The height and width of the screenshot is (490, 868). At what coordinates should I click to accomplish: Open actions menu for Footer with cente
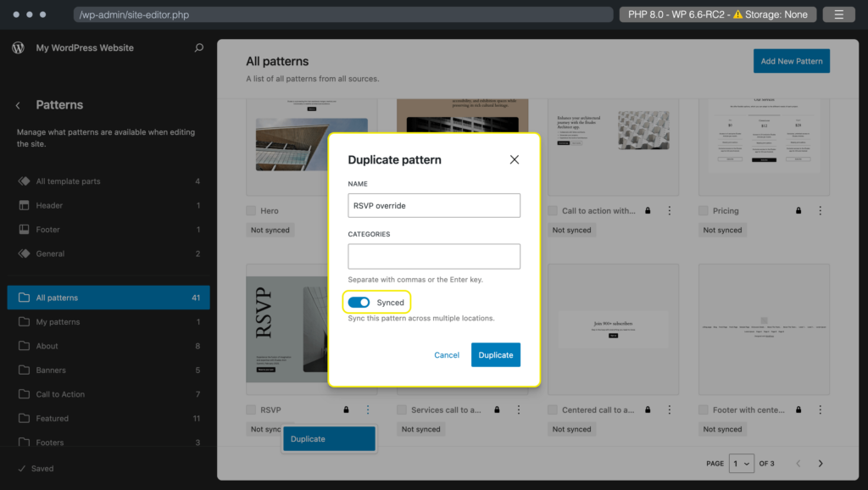point(821,409)
